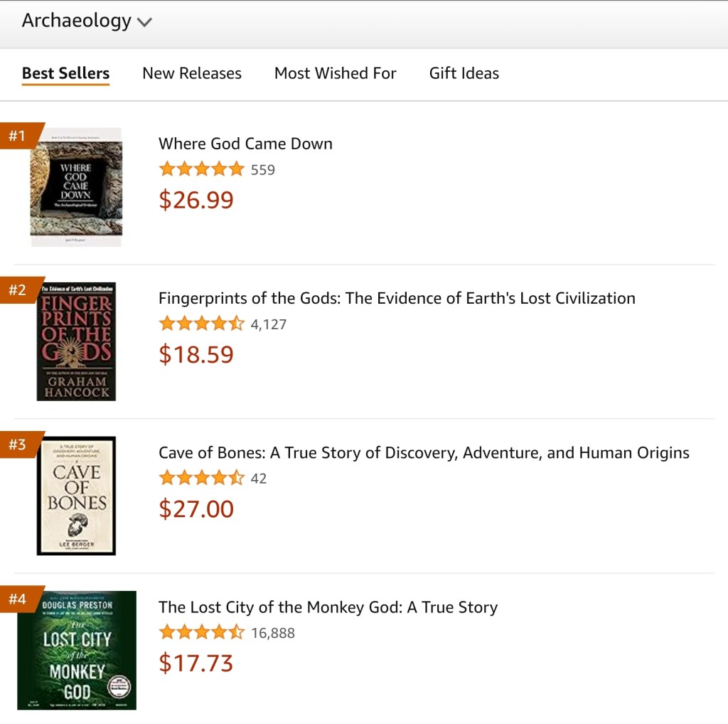The height and width of the screenshot is (724, 728).
Task: Open the Fingerprints of the Gods title link
Action: [397, 298]
